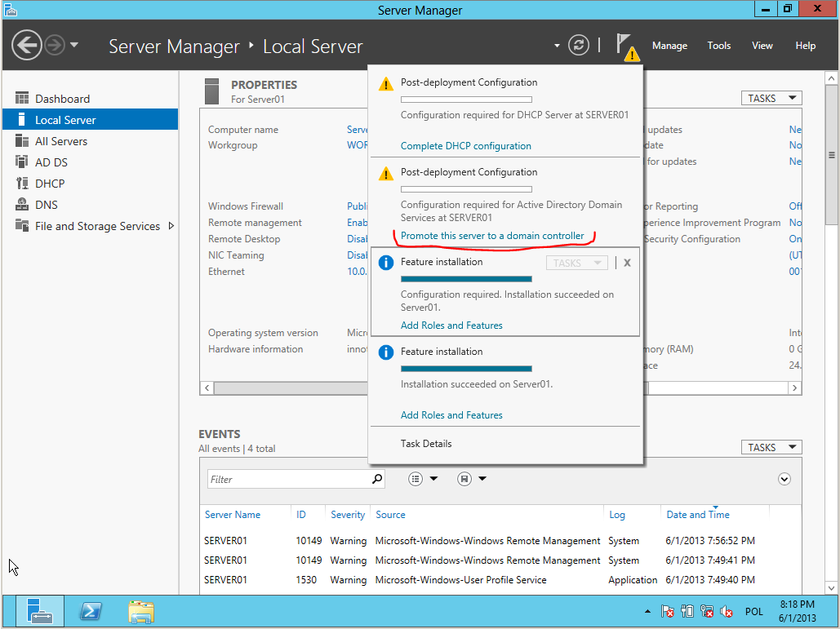Sort events by Severity column

[x=348, y=515]
